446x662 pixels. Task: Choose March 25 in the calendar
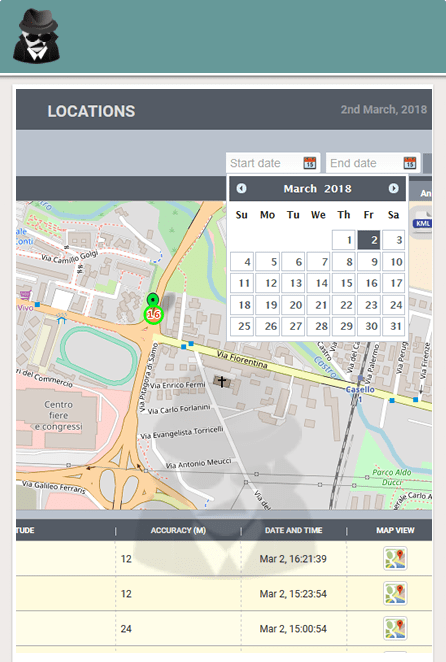242,326
